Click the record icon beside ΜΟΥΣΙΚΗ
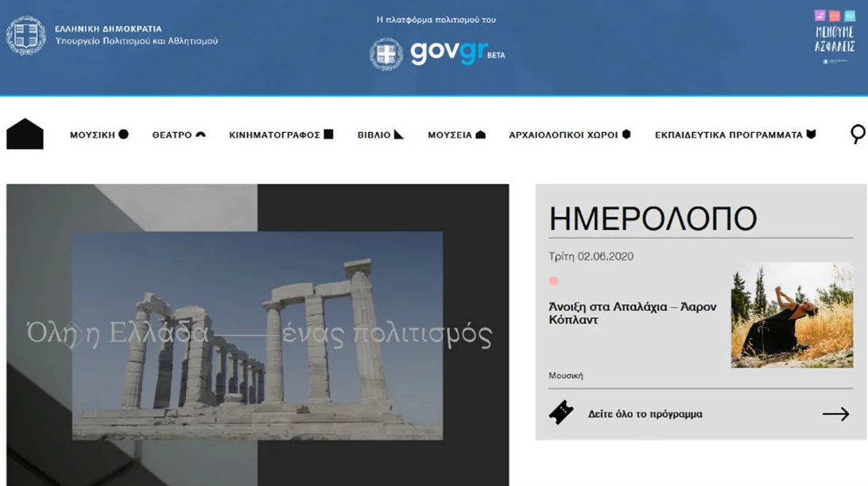This screenshot has width=868, height=486. [x=123, y=134]
